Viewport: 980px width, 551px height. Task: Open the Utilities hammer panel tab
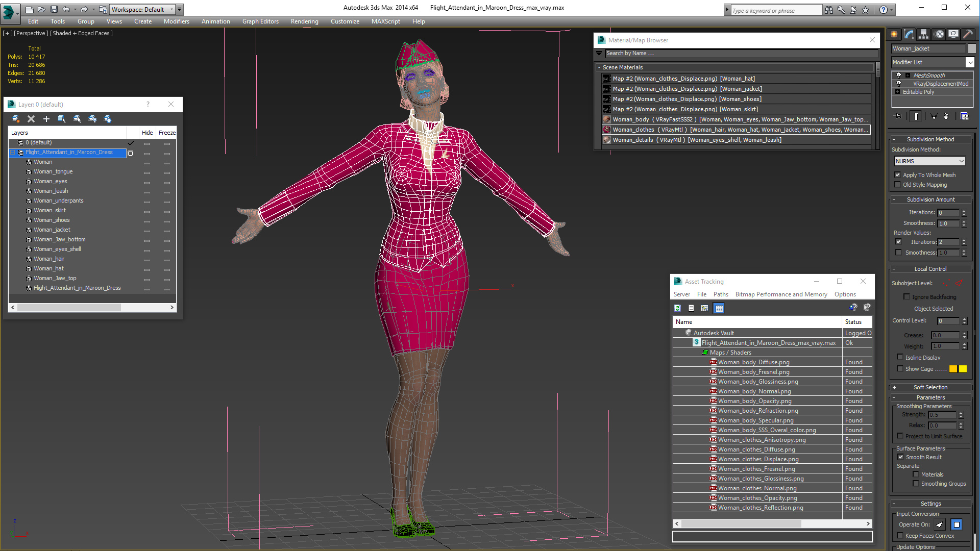coord(968,34)
